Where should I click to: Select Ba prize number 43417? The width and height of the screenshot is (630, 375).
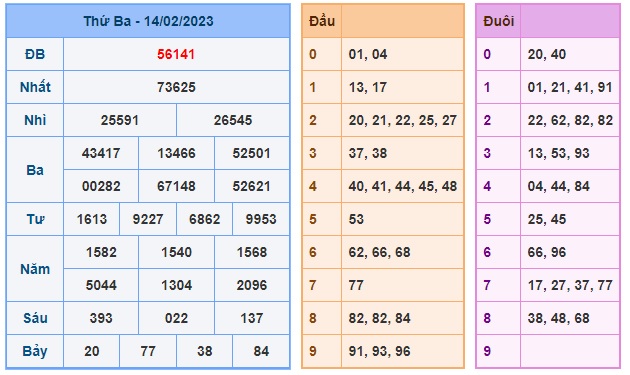[x=101, y=153]
